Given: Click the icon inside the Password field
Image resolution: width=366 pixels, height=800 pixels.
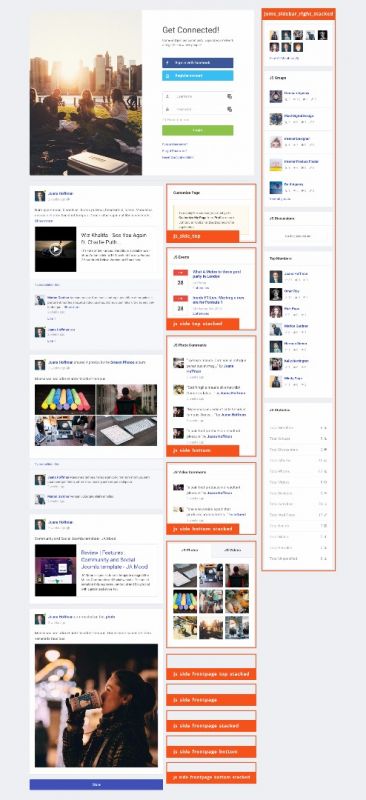Looking at the screenshot, I should (x=230, y=109).
